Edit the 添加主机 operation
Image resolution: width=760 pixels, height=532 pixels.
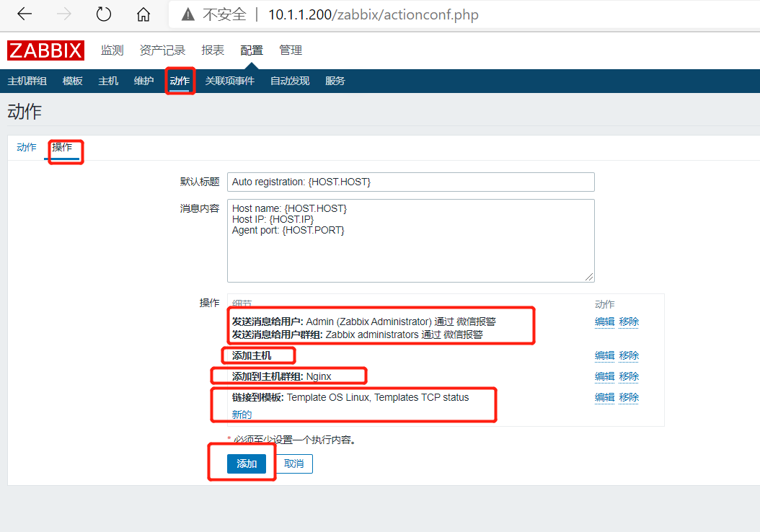coord(604,355)
